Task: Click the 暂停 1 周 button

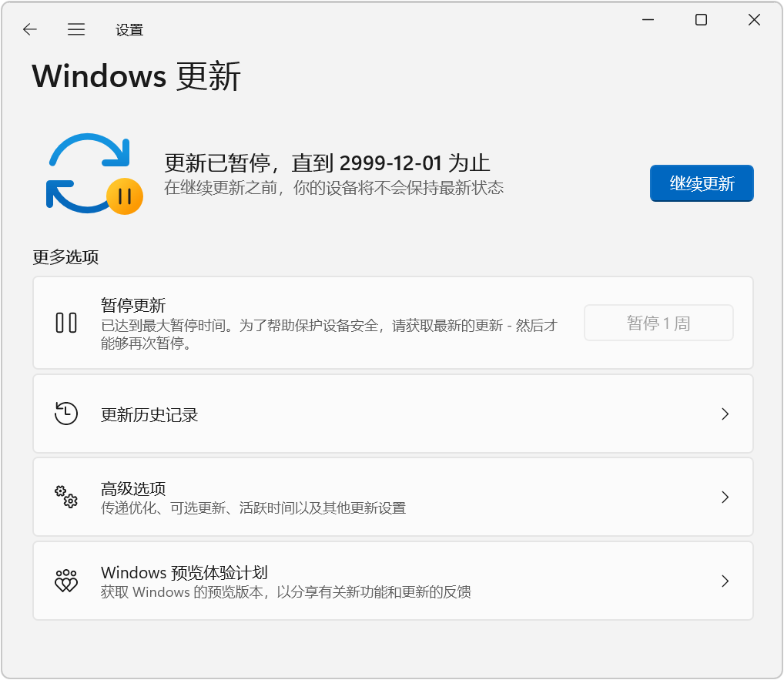Action: 658,323
